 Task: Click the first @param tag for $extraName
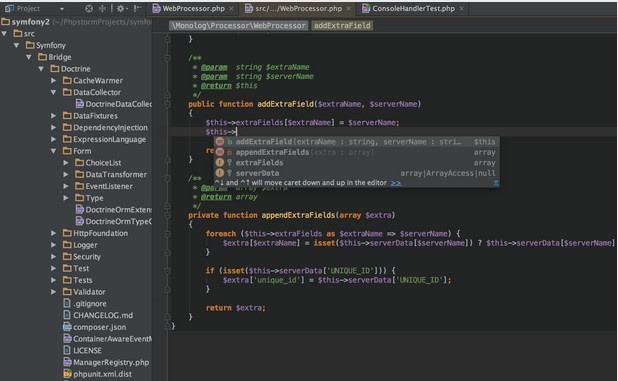(214, 67)
